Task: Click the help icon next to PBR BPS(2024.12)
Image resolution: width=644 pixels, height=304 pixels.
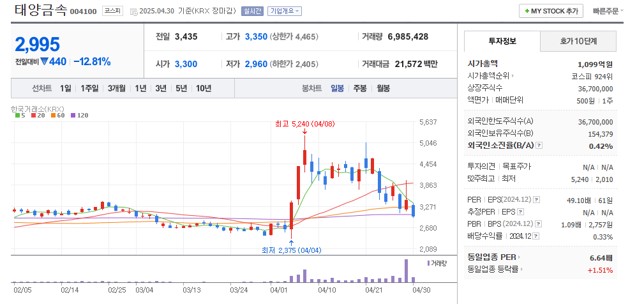Action: pyautogui.click(x=538, y=224)
